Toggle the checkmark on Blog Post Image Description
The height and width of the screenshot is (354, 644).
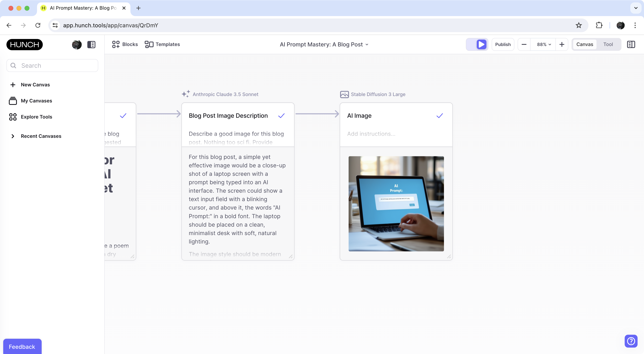coord(281,116)
